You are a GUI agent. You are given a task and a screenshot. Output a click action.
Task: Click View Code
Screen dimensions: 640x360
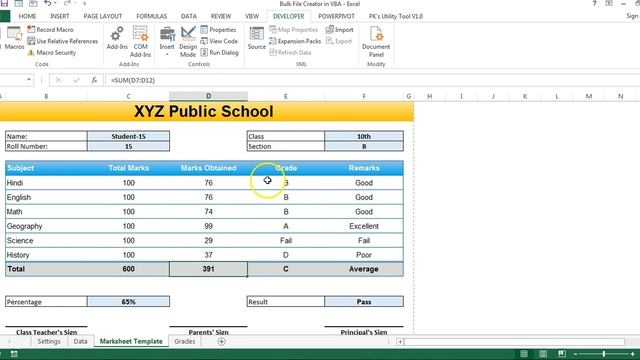click(x=219, y=41)
